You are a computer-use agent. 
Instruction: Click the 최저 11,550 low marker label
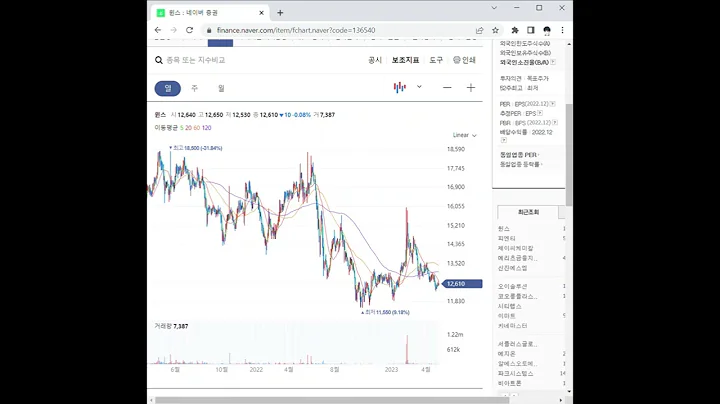(385, 312)
